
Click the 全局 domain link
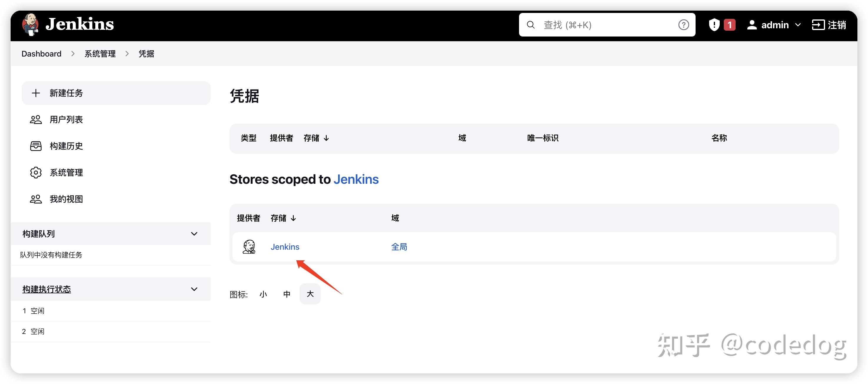[399, 246]
